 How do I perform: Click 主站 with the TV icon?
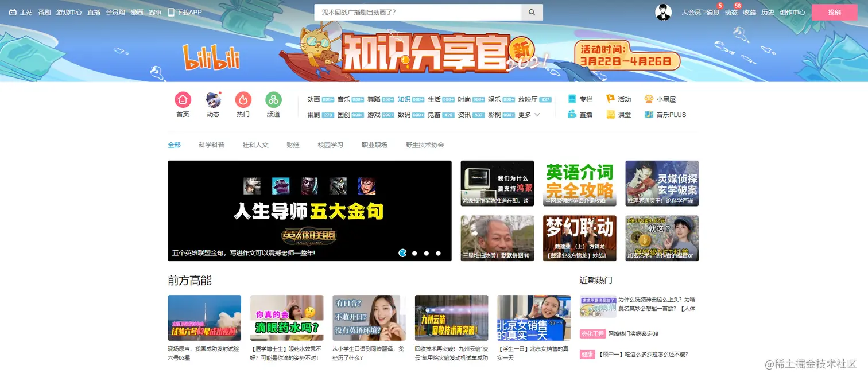21,12
